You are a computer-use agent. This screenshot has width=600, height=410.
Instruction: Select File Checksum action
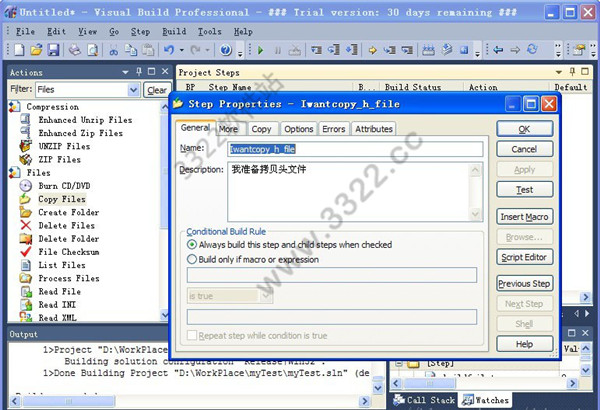[x=68, y=252]
